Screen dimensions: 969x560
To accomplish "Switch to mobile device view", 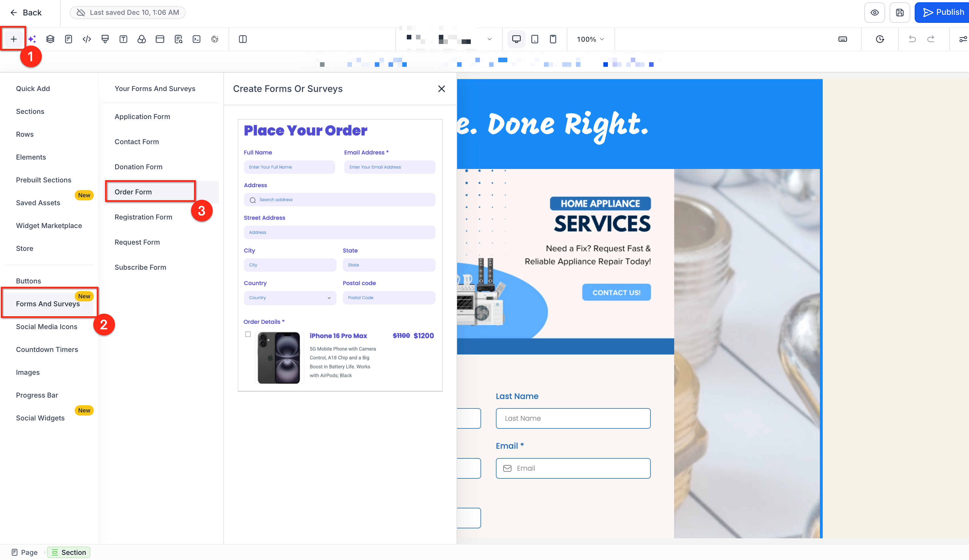I will tap(553, 39).
